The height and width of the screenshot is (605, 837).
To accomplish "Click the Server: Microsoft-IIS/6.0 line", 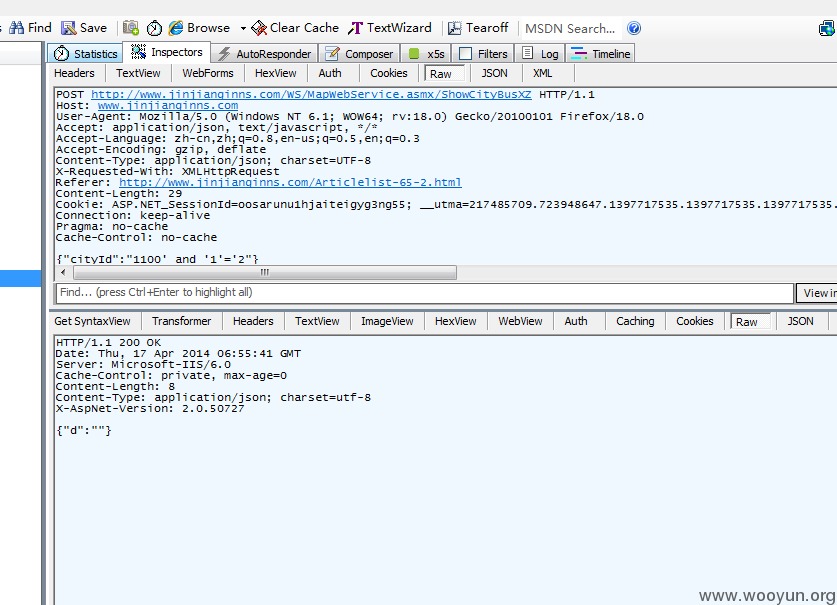I will click(x=144, y=365).
